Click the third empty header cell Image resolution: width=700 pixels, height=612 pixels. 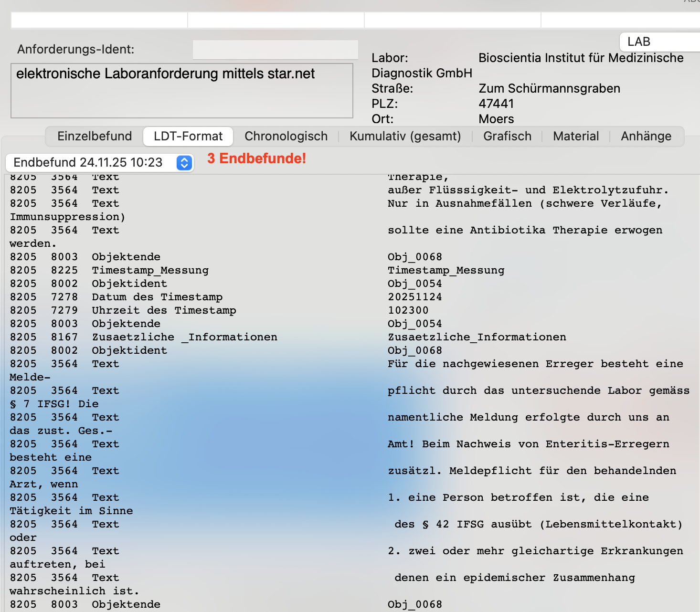(453, 20)
